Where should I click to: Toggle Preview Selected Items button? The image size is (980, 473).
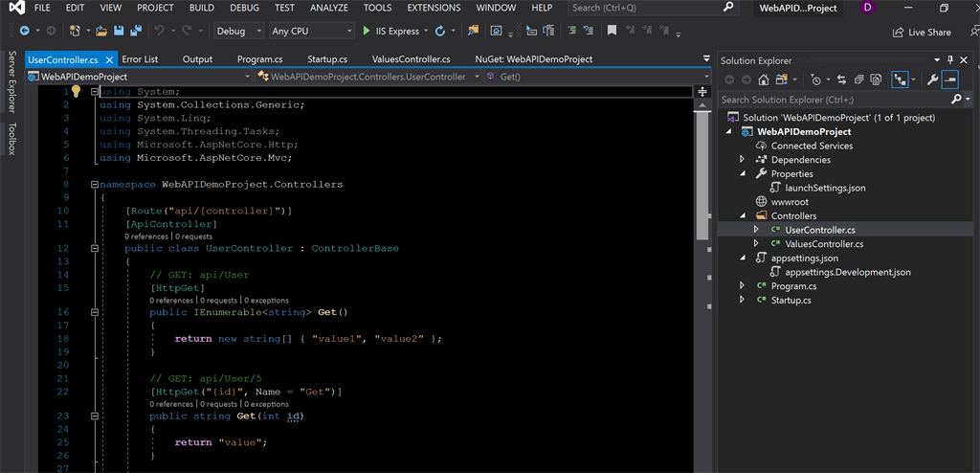[x=950, y=79]
